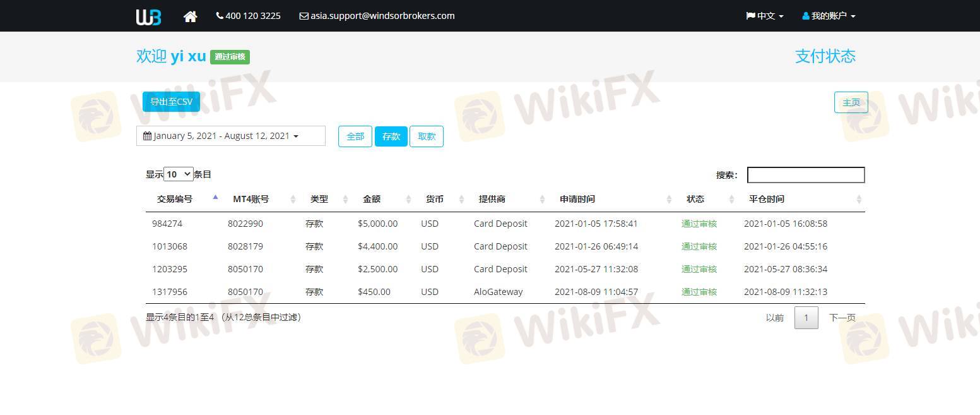Image resolution: width=980 pixels, height=415 pixels.
Task: Sort by 申请时间 column header
Action: point(577,199)
